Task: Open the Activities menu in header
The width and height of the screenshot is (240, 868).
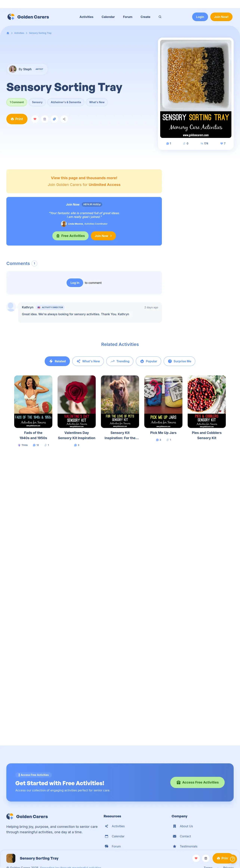Action: click(x=86, y=17)
